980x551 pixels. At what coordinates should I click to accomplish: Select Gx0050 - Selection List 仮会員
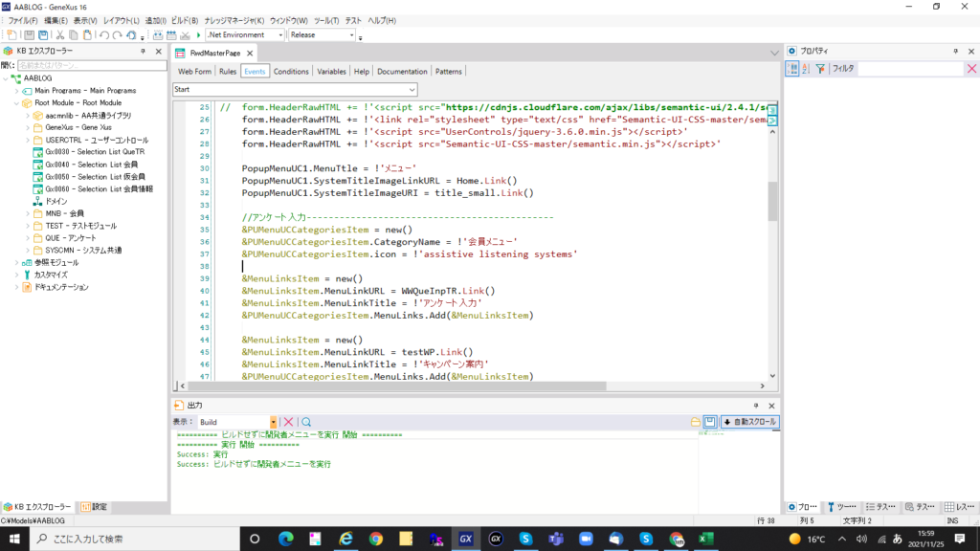coord(95,177)
